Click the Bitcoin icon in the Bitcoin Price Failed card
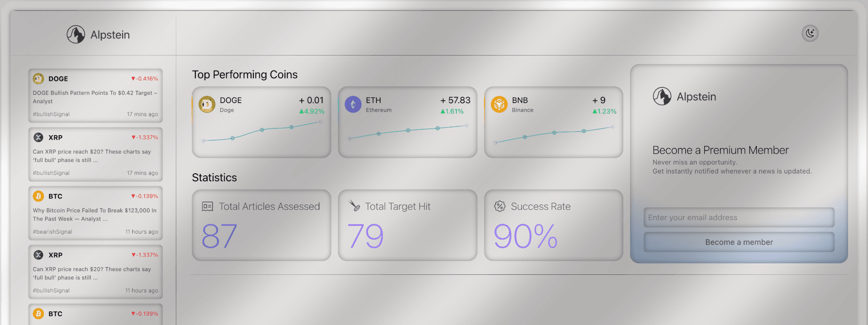 coord(38,196)
